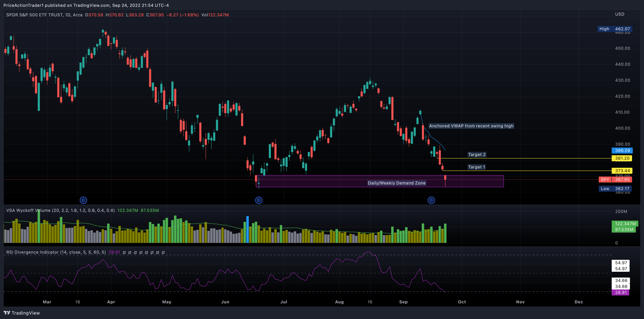This screenshot has height=319, width=644.
Task: Click the 420.00 price axis label
Action: 623,96
